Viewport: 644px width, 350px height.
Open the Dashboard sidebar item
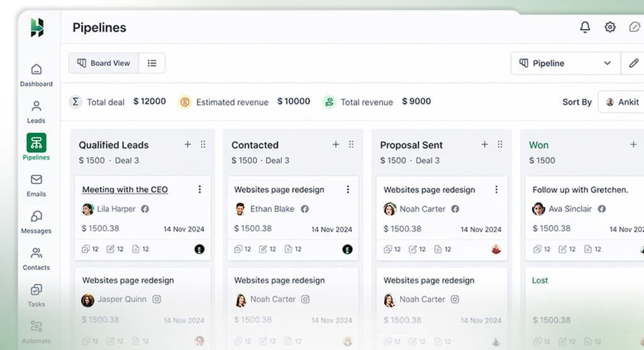click(x=36, y=75)
